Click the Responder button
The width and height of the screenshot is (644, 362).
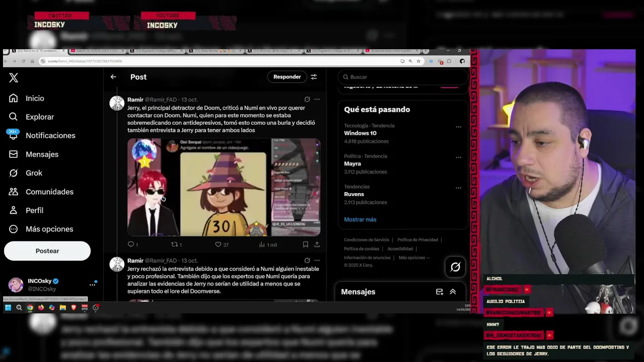coord(287,77)
